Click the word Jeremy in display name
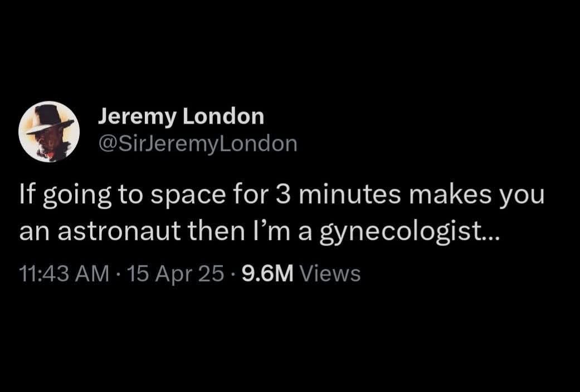Image resolution: width=580 pixels, height=392 pixels. tap(138, 117)
